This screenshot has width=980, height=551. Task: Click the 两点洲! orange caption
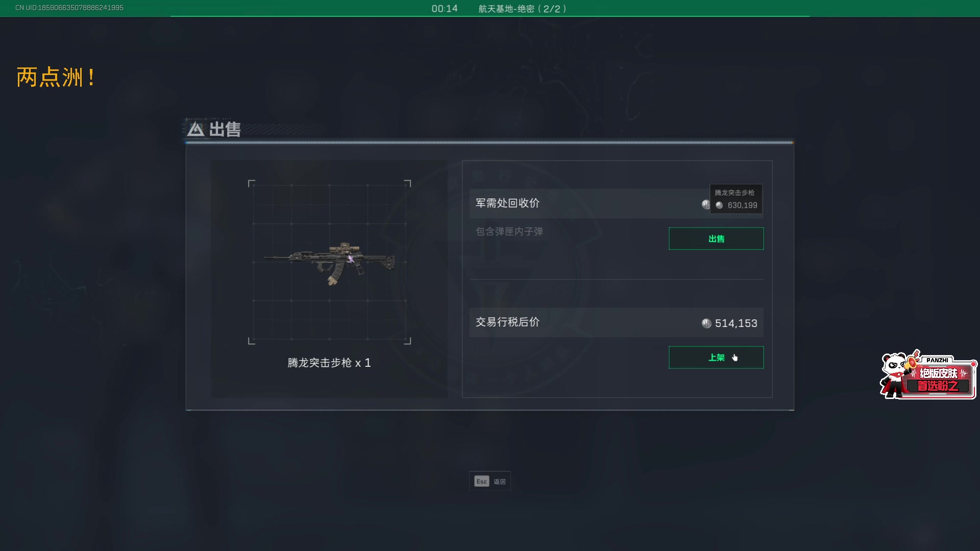click(x=56, y=78)
